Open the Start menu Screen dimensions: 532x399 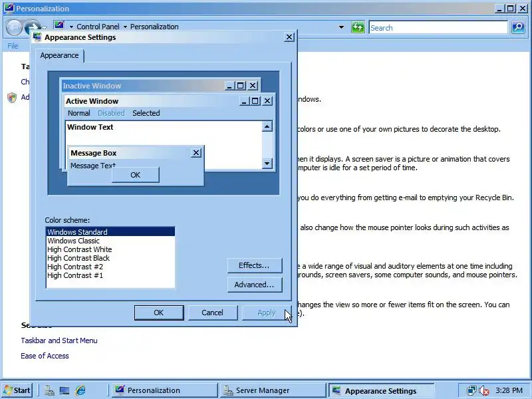(17, 390)
